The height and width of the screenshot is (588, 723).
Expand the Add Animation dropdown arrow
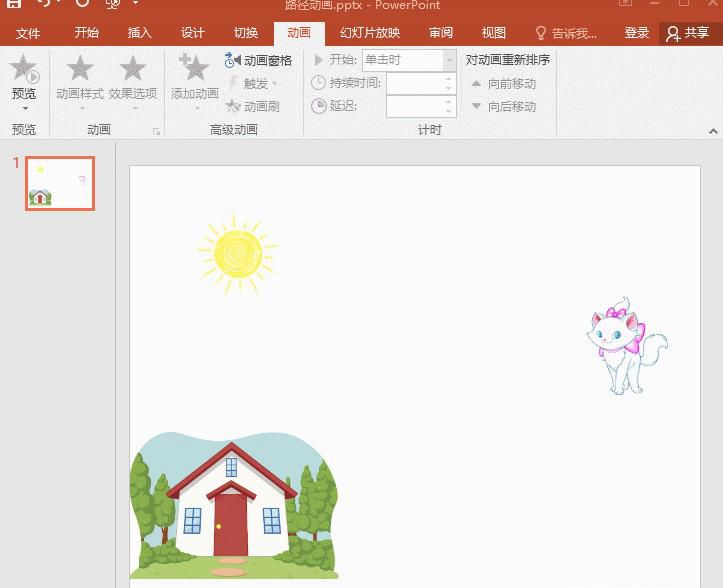pos(197,108)
